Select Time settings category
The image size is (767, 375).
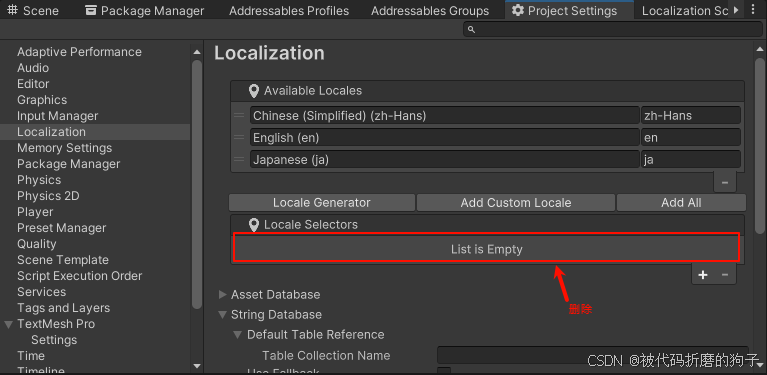point(30,356)
